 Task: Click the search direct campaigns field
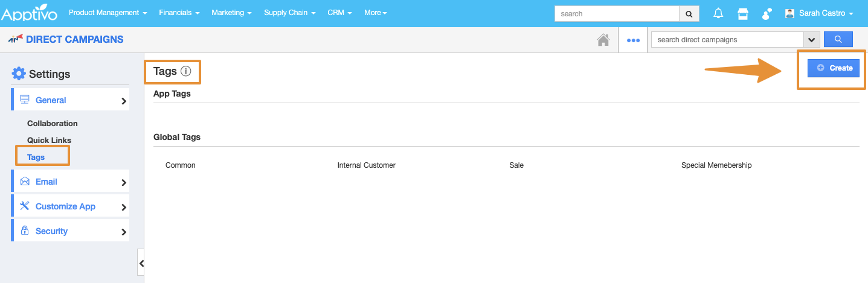pos(727,40)
